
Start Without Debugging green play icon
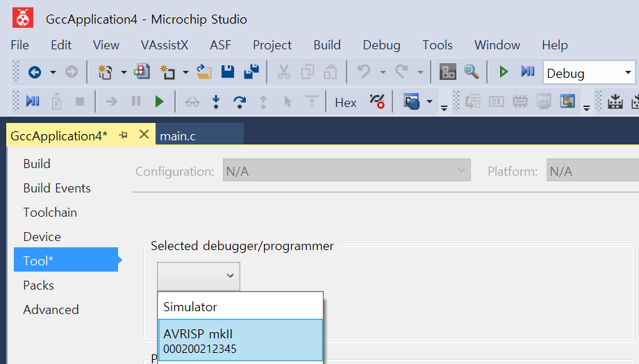click(504, 72)
